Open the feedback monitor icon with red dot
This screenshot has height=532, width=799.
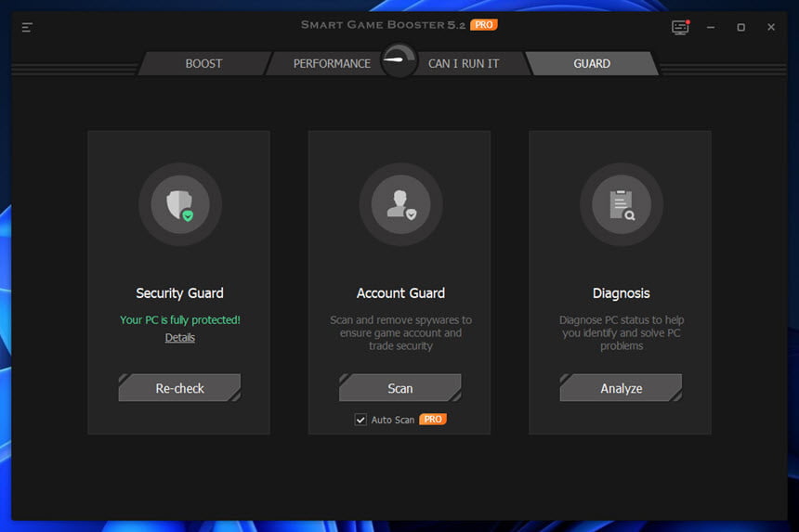coord(680,27)
